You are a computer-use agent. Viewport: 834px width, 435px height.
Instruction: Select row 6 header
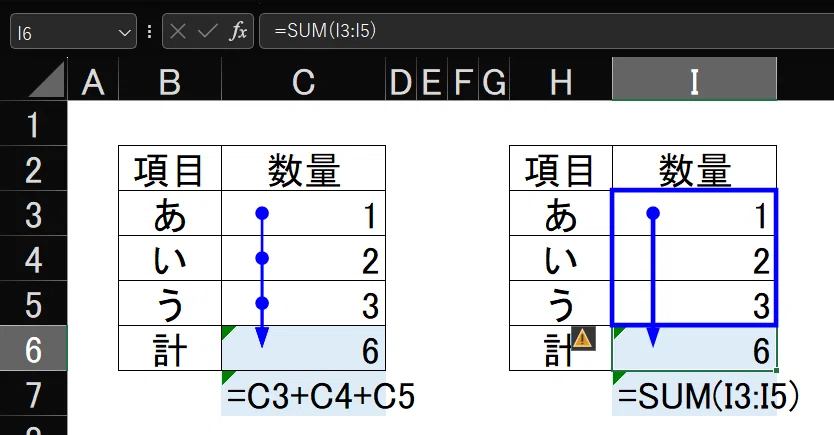click(34, 348)
